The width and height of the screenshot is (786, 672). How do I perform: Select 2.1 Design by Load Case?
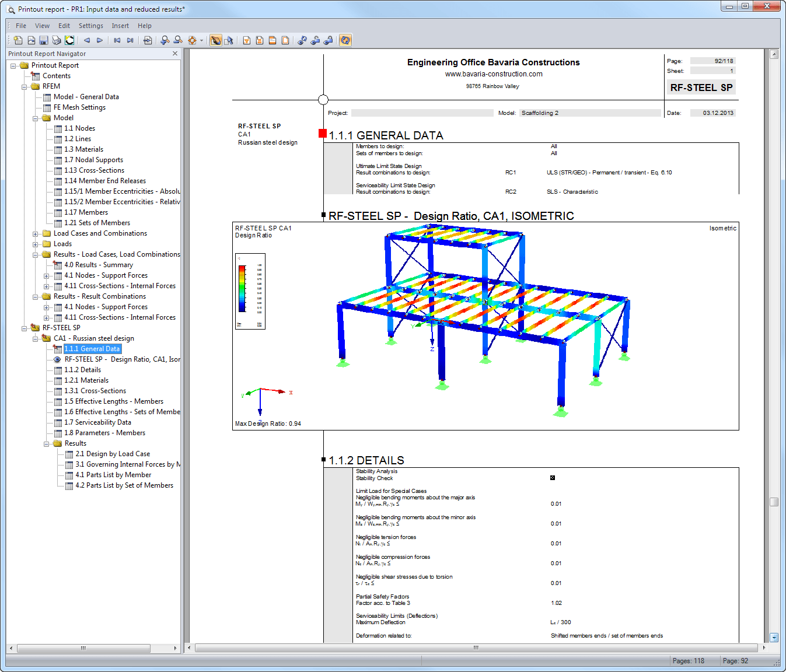113,454
